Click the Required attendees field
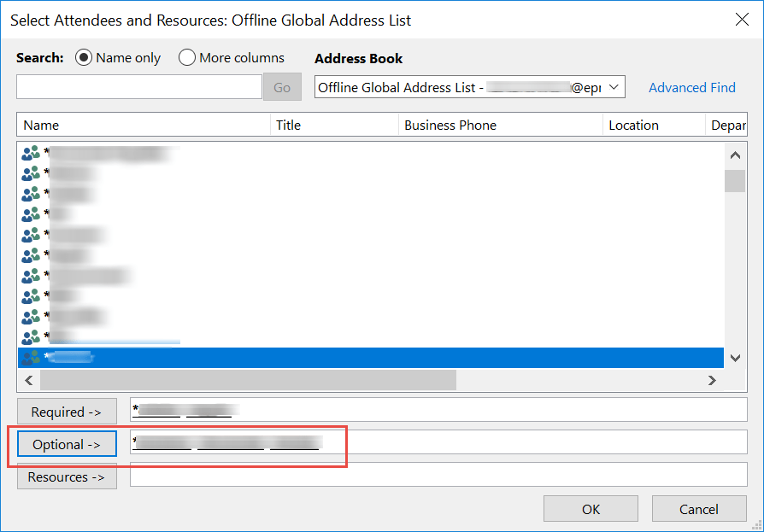The width and height of the screenshot is (764, 532). pyautogui.click(x=438, y=410)
